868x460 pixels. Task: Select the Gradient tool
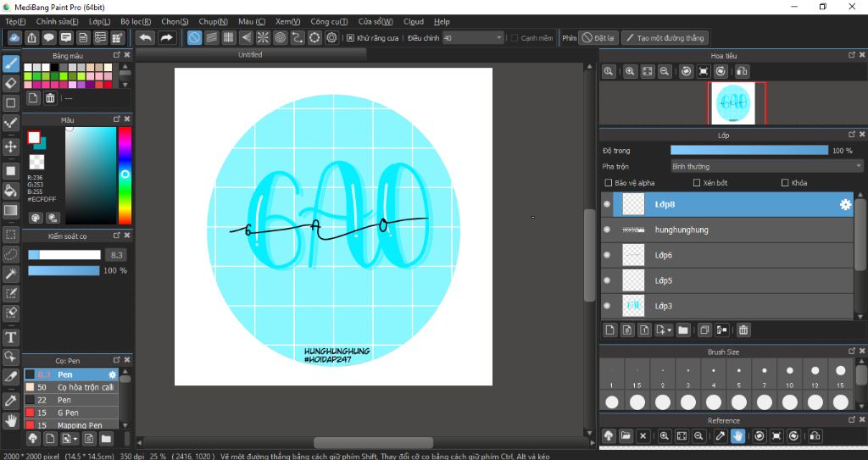(x=10, y=210)
